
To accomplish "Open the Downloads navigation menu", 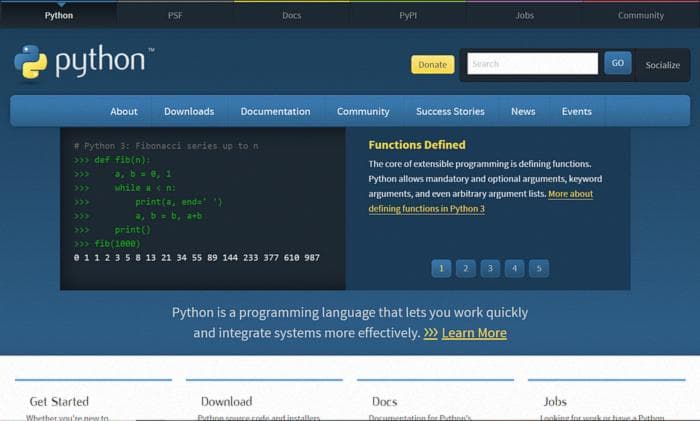I will point(189,111).
